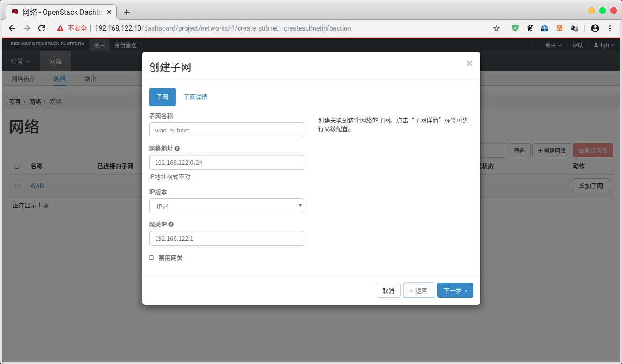Open the IP版本 IPv4 dropdown
622x364 pixels.
[x=226, y=206]
